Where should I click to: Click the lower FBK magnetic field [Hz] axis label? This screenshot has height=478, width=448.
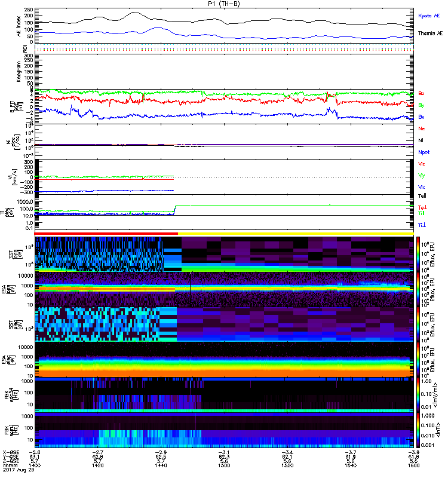click(11, 429)
